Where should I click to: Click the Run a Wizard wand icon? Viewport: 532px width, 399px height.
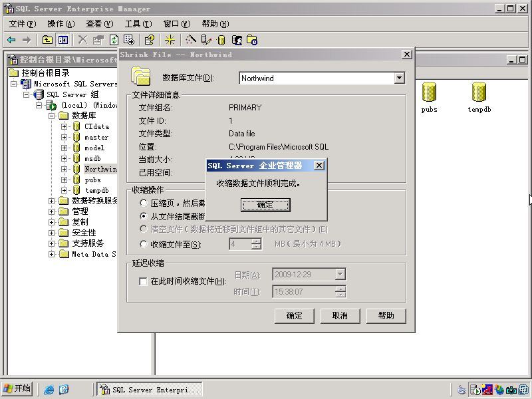pyautogui.click(x=191, y=40)
